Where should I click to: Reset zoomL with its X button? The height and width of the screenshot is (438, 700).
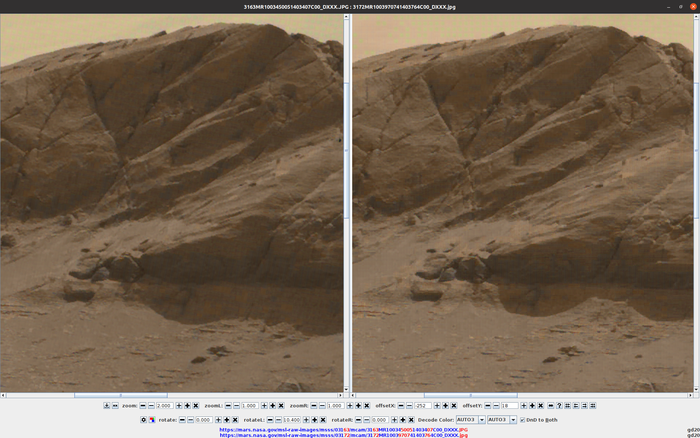[281, 405]
